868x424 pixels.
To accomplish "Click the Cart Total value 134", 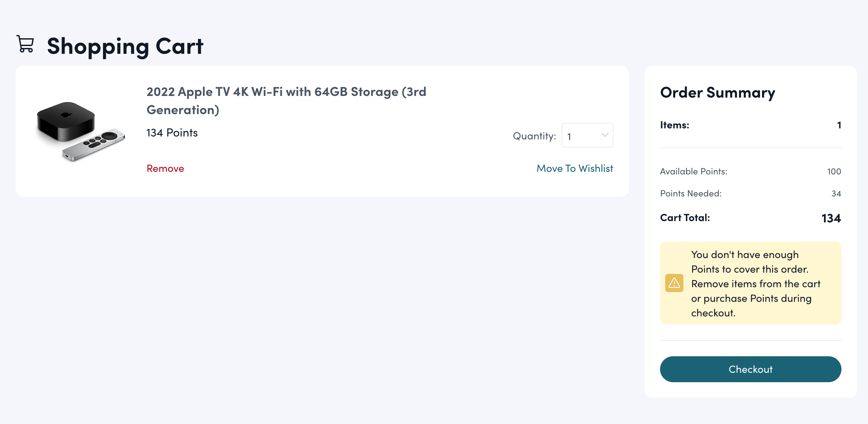I will (831, 218).
